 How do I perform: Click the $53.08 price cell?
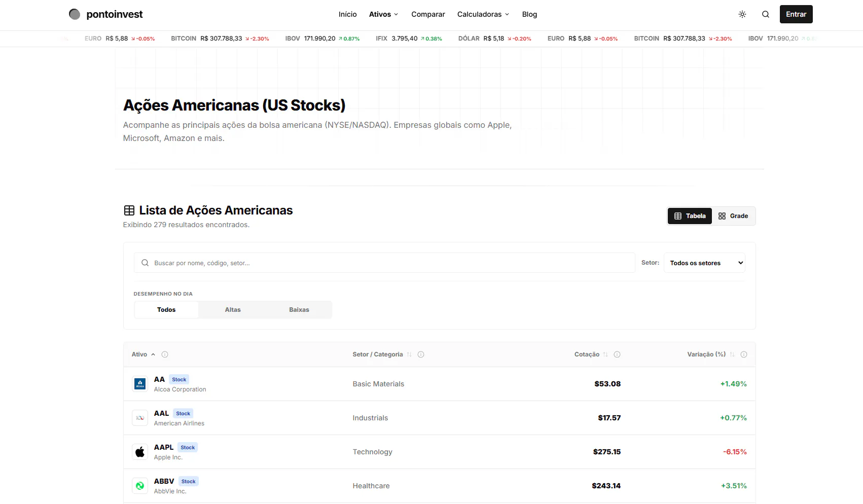[x=607, y=384]
